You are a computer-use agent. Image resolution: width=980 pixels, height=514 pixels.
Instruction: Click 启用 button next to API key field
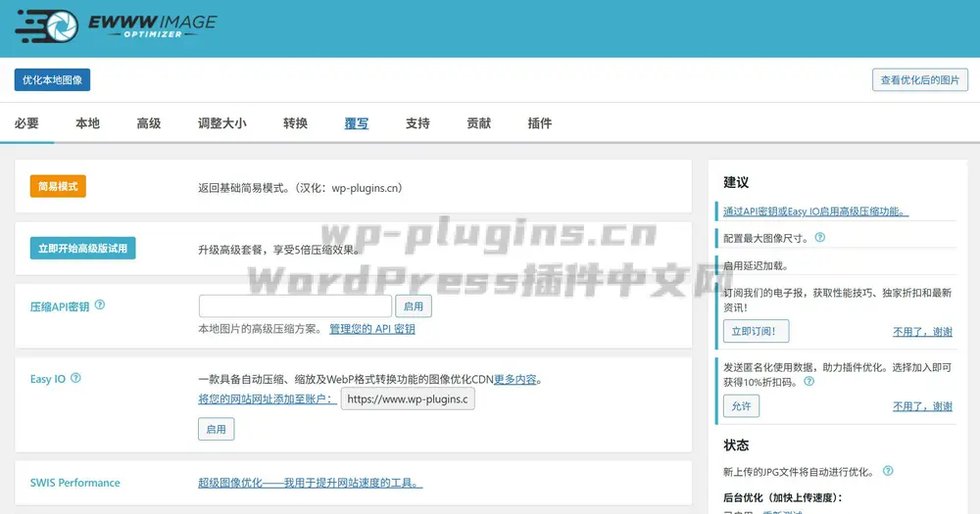pyautogui.click(x=414, y=306)
